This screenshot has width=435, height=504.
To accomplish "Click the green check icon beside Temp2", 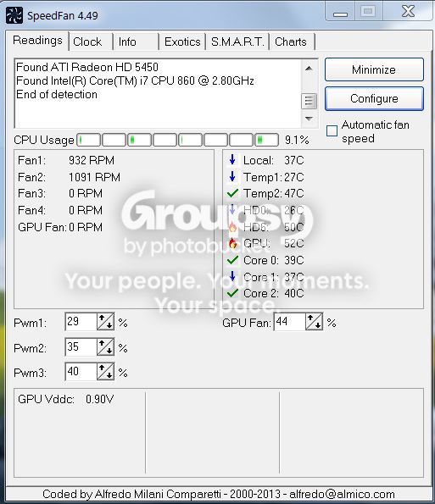I will click(232, 193).
